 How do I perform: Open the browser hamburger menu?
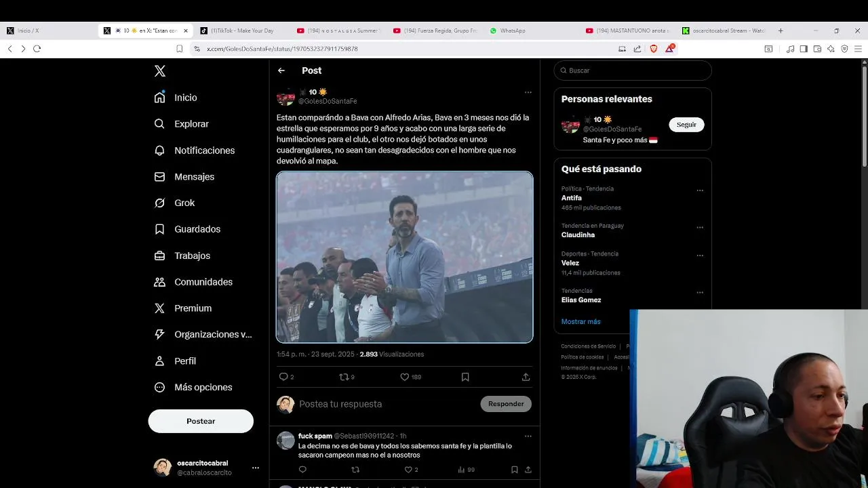click(858, 49)
